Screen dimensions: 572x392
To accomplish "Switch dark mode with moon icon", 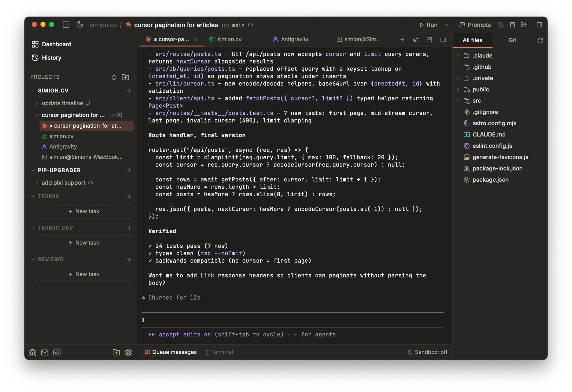I will point(80,25).
